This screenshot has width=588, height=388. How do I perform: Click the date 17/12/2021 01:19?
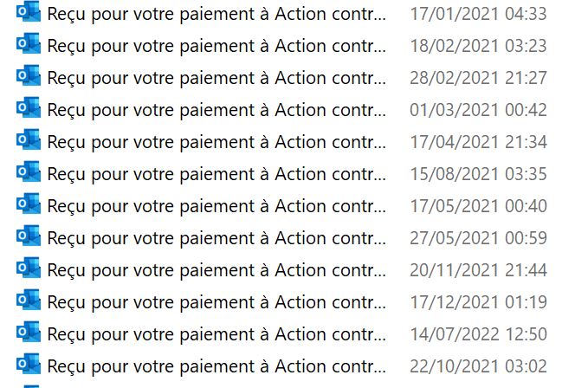coord(478,302)
